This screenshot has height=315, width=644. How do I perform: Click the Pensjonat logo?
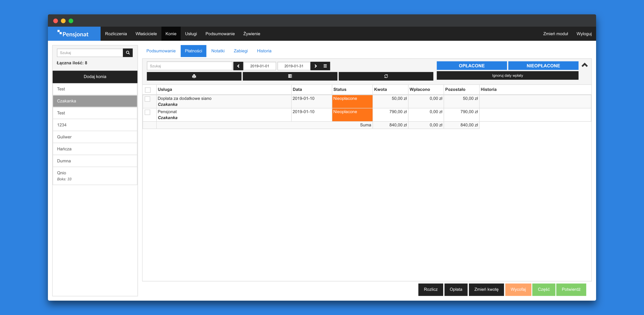tap(73, 34)
